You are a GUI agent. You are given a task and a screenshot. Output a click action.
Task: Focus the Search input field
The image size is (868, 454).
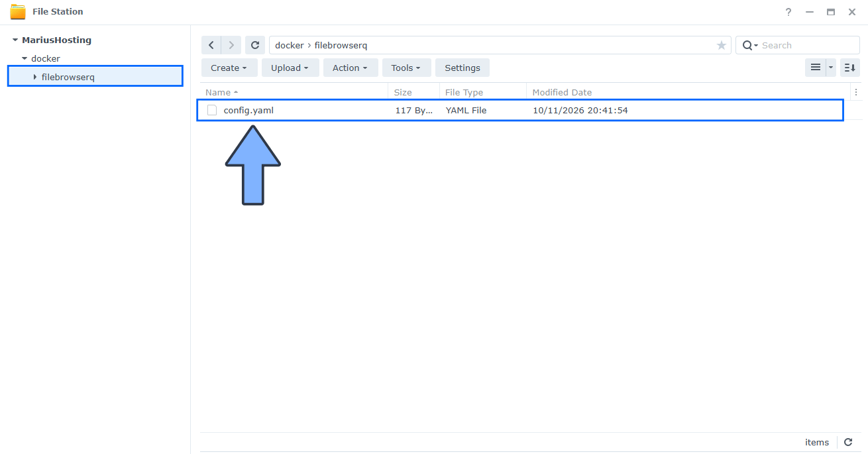808,45
